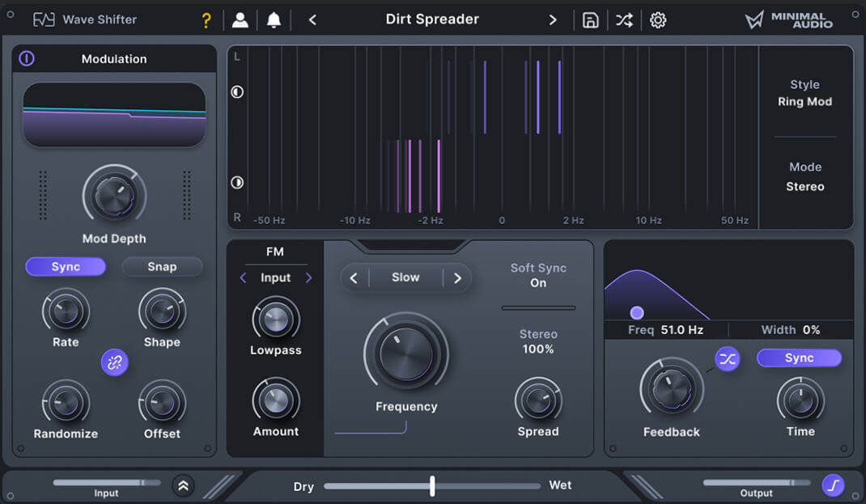The width and height of the screenshot is (866, 504).
Task: Click the 0 marker on frequency axis
Action: point(502,220)
